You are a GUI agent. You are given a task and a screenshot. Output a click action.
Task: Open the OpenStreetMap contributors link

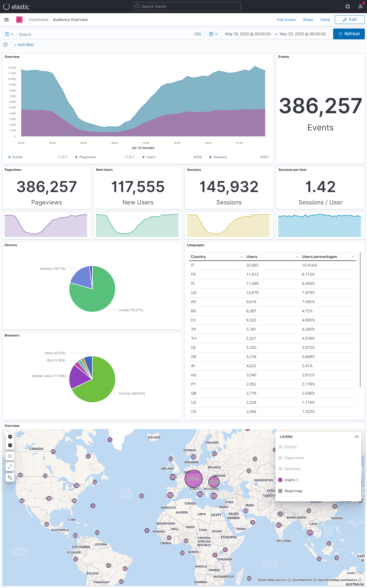tap(339, 580)
